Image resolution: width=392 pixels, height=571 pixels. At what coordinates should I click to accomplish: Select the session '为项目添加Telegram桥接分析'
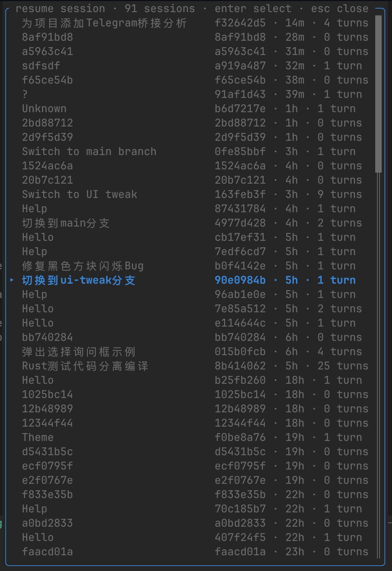[x=195, y=23]
